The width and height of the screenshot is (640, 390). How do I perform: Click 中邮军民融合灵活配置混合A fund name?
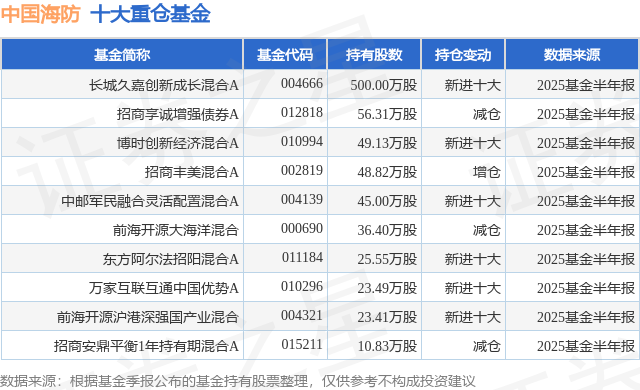(150, 201)
